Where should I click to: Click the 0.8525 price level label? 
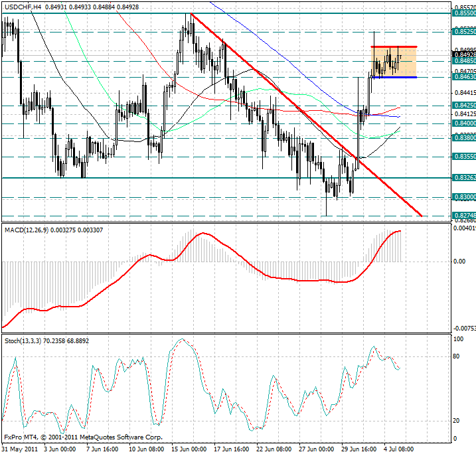click(x=464, y=32)
